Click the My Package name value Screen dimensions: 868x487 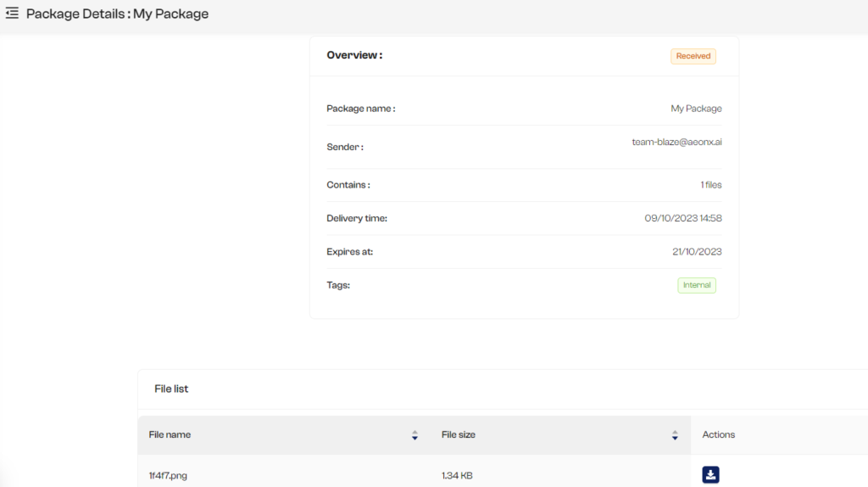click(x=696, y=109)
